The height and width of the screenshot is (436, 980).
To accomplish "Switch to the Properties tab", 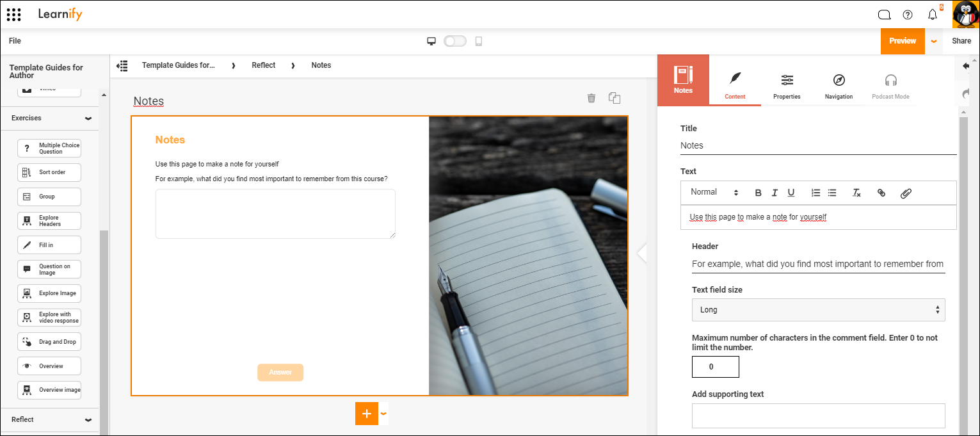I will pyautogui.click(x=787, y=85).
